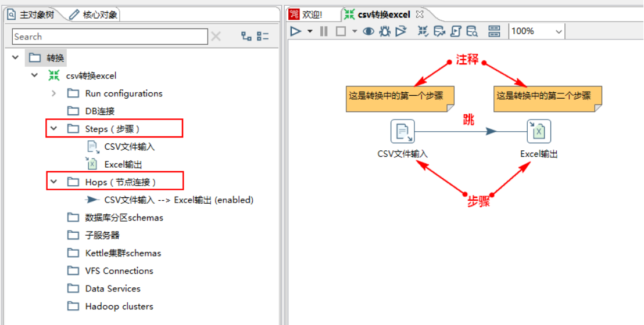This screenshot has height=325, width=644.
Task: Collapse the Steps（步骤）folder
Action: click(x=54, y=129)
